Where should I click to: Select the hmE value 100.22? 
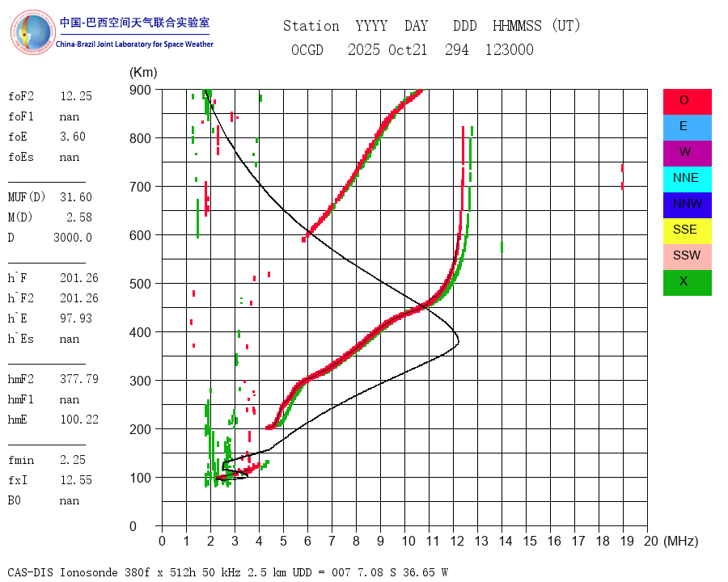coord(79,420)
